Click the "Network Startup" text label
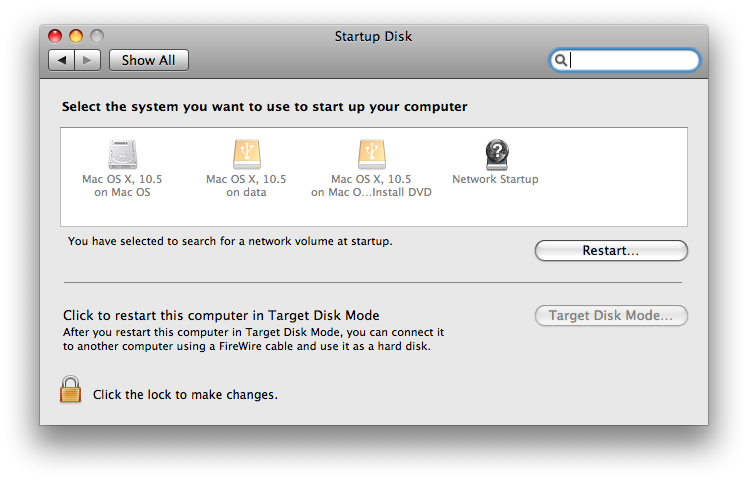This screenshot has width=748, height=480. 495,180
